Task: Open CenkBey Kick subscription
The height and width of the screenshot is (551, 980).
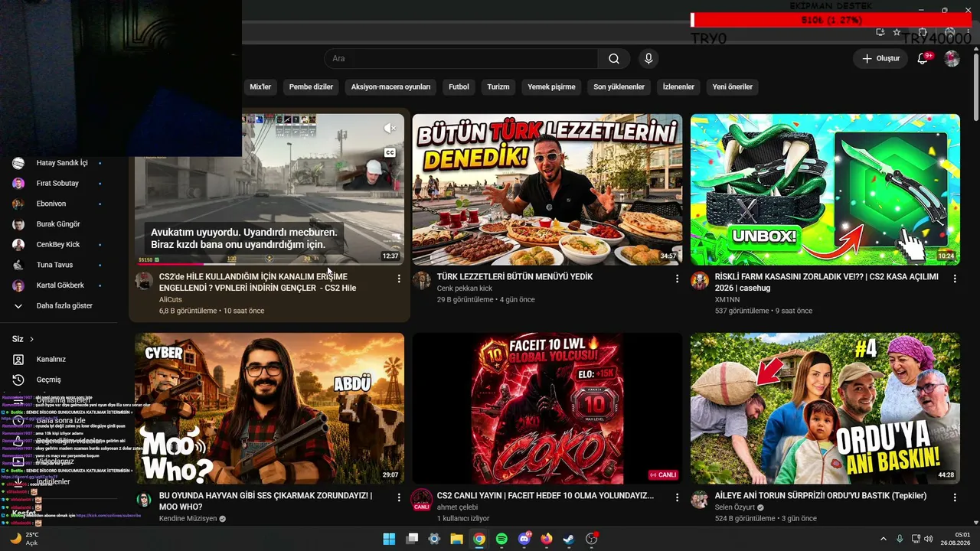Action: (x=59, y=245)
